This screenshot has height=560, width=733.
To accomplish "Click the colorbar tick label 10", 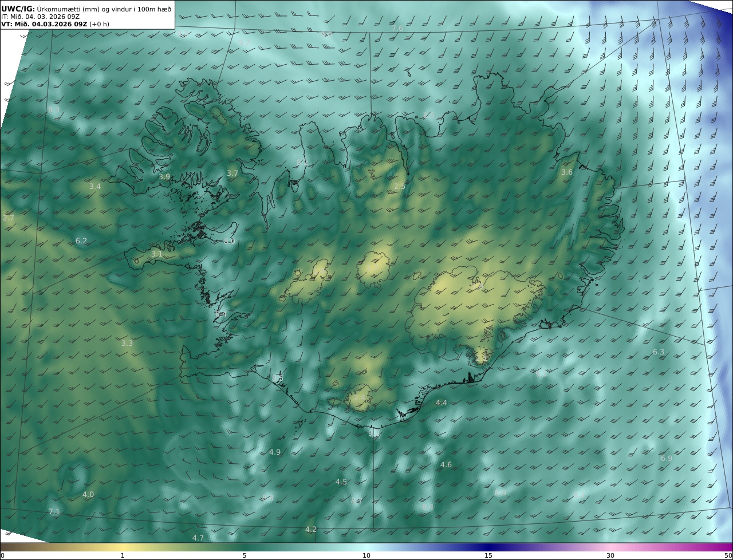I will (x=366, y=555).
